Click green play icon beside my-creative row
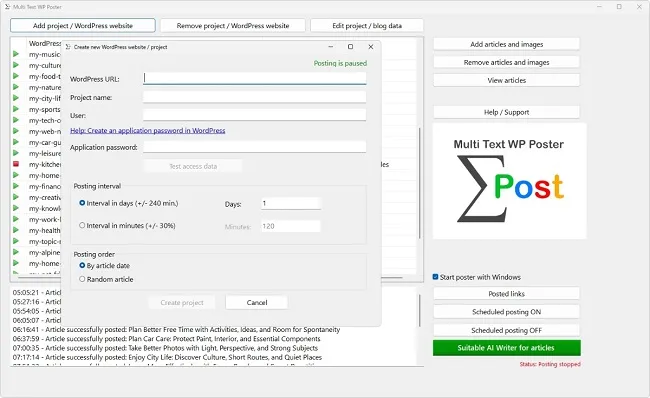The height and width of the screenshot is (398, 650). [x=16, y=197]
